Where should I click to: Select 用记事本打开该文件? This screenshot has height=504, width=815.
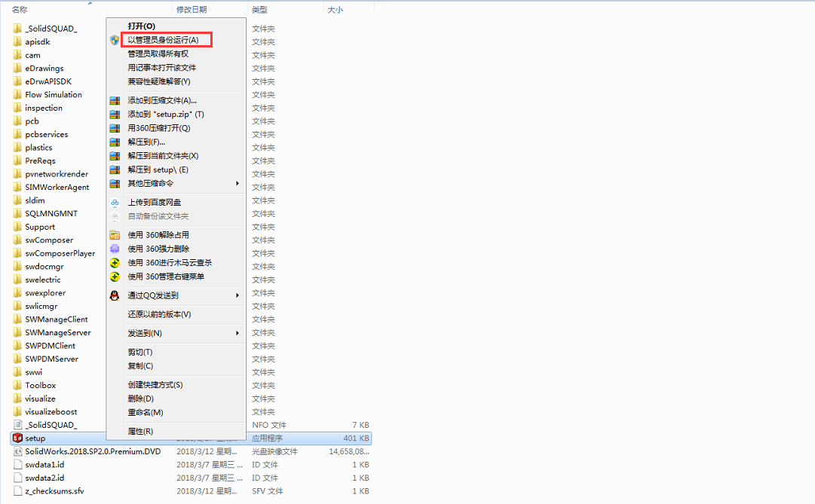161,68
